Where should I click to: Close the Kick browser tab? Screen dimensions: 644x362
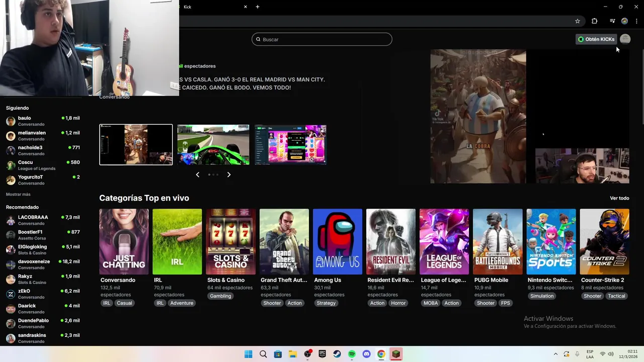tap(246, 7)
